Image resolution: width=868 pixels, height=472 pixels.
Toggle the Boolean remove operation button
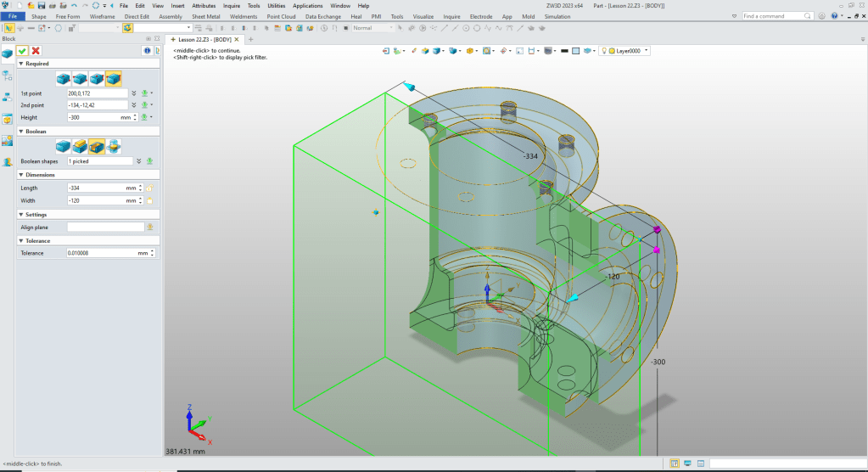coord(97,146)
